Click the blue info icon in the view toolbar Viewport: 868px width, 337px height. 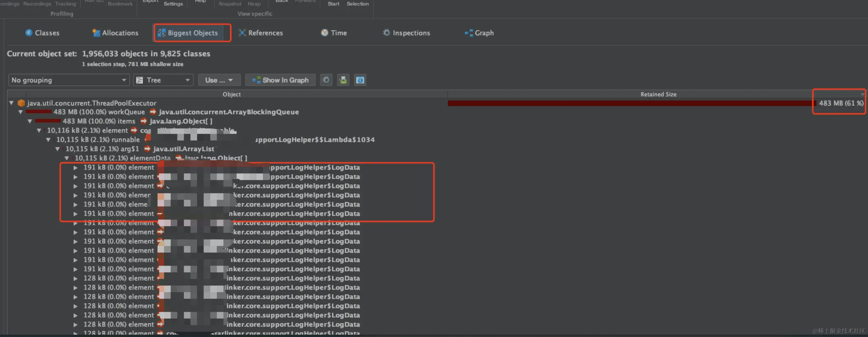[360, 80]
